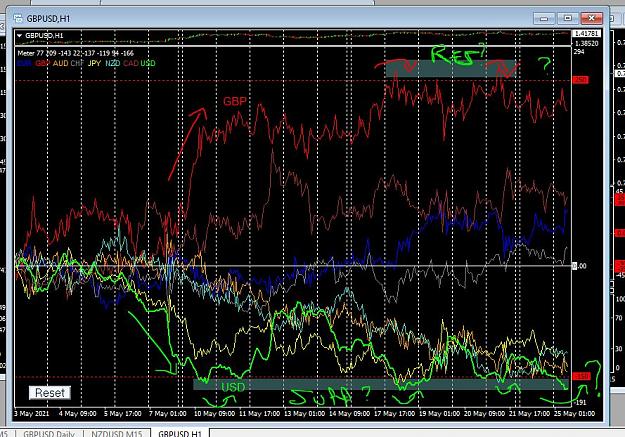Click the '25 May 01:00' time label

pyautogui.click(x=574, y=413)
